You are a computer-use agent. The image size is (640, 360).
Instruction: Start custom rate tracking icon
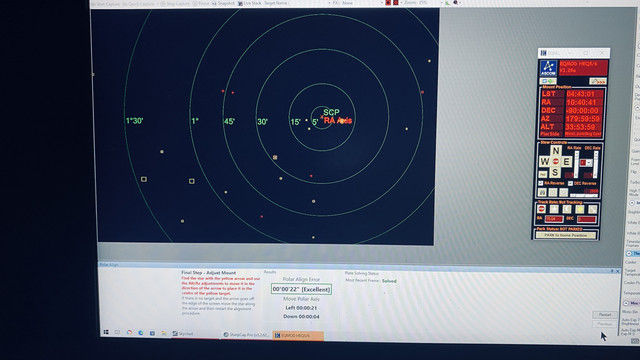click(593, 209)
